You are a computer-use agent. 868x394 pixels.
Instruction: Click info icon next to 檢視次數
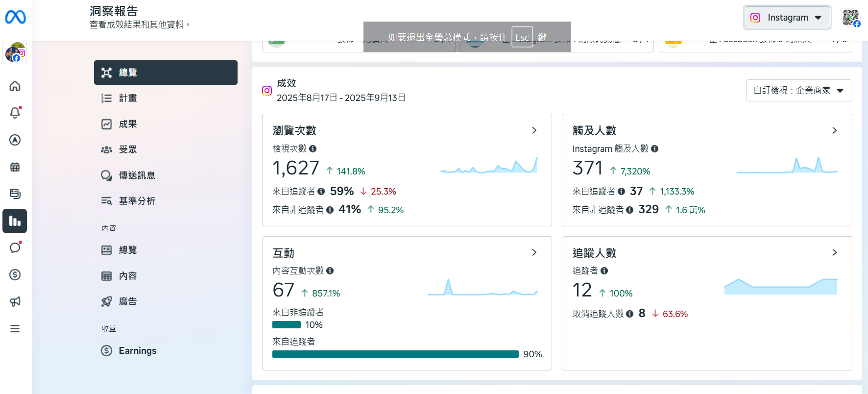[x=313, y=148]
